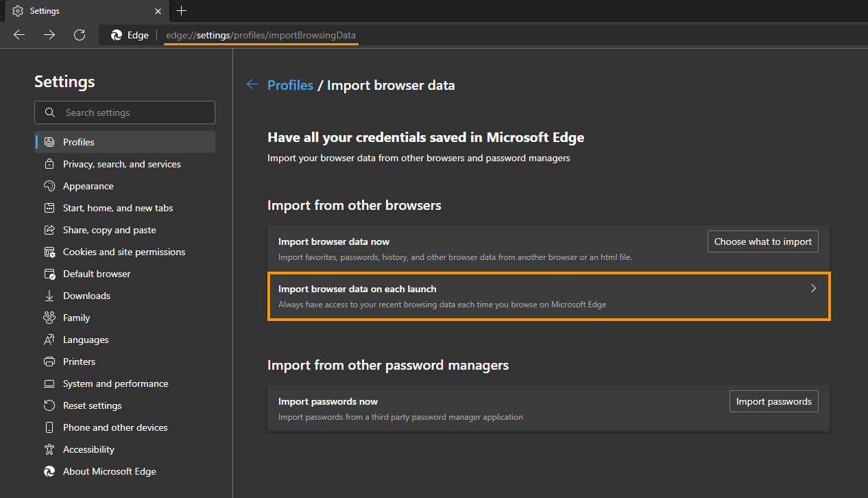Click the Languages icon
This screenshot has width=868, height=498.
(x=49, y=340)
